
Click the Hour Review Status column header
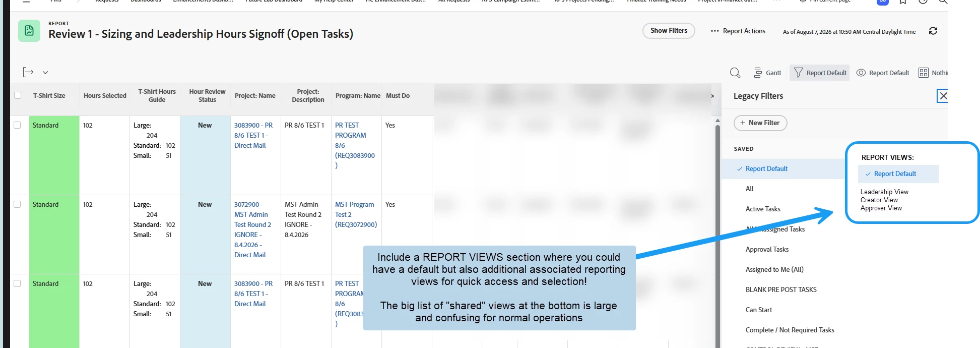pos(207,95)
